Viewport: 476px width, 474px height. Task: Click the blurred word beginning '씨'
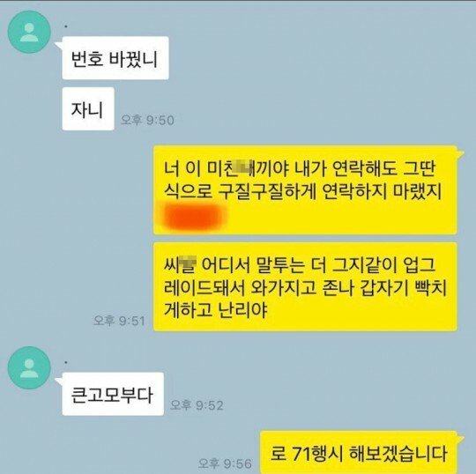(x=180, y=264)
